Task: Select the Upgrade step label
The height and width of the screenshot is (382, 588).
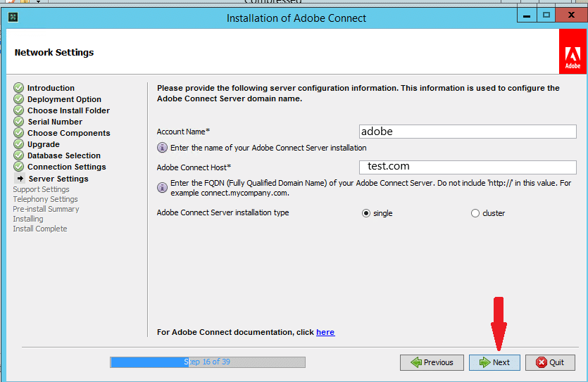Action: point(44,144)
